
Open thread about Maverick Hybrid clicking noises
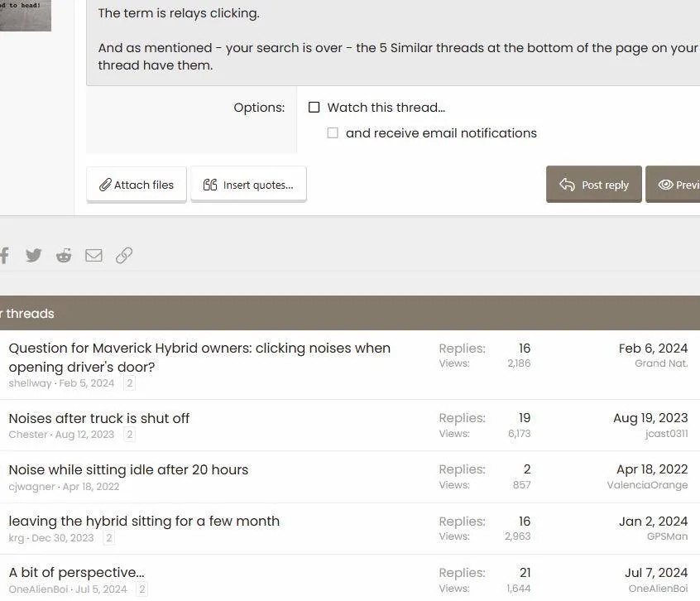click(x=199, y=358)
